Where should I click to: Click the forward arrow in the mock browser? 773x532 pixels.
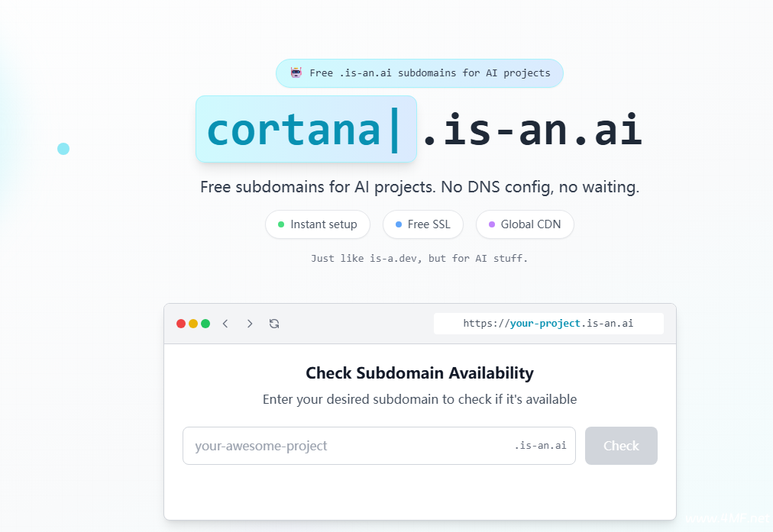pyautogui.click(x=250, y=324)
